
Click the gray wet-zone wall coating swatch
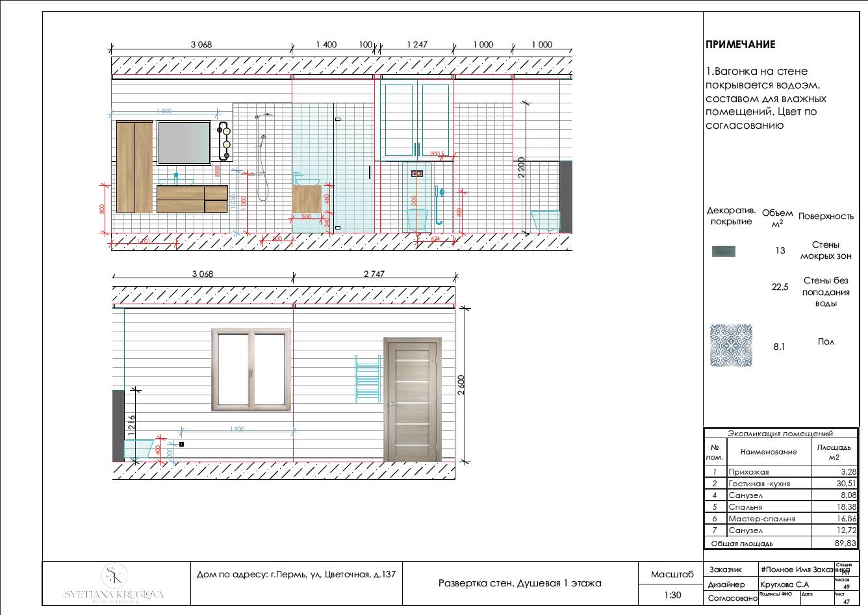724,251
